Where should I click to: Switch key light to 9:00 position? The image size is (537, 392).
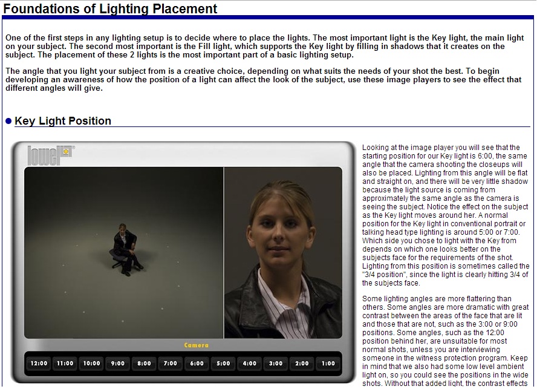[x=118, y=364]
